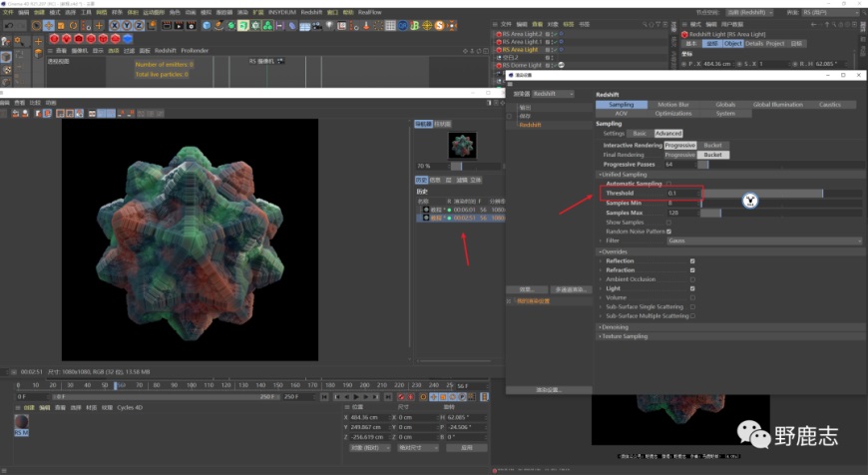Open the Redshift menu in main menu bar
Viewport: 868px width, 475px height.
311,12
